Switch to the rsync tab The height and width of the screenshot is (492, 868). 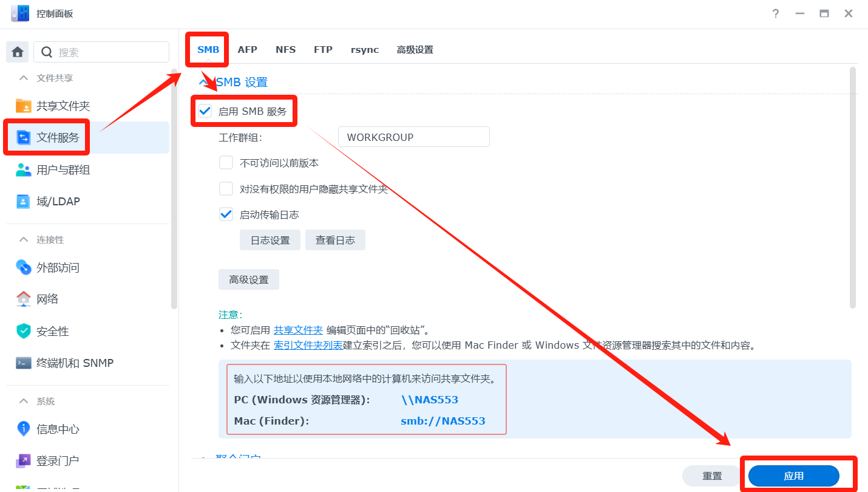click(x=364, y=50)
